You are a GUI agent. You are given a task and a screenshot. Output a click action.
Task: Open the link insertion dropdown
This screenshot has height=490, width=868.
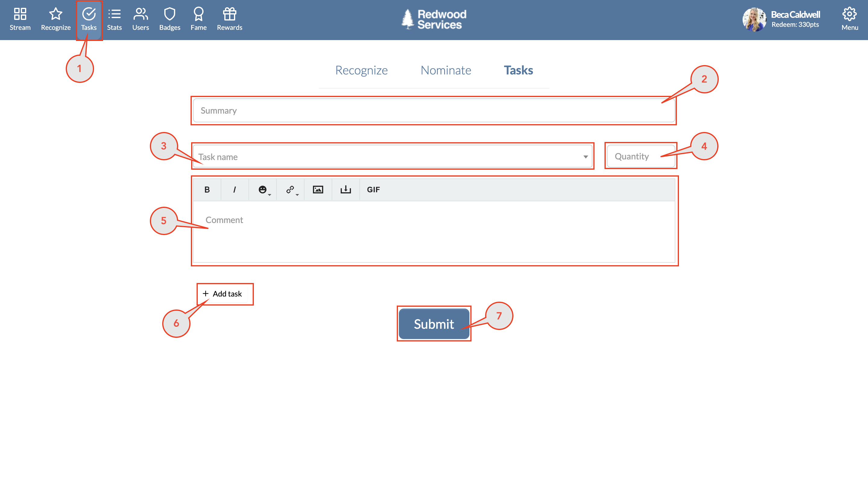pyautogui.click(x=290, y=189)
